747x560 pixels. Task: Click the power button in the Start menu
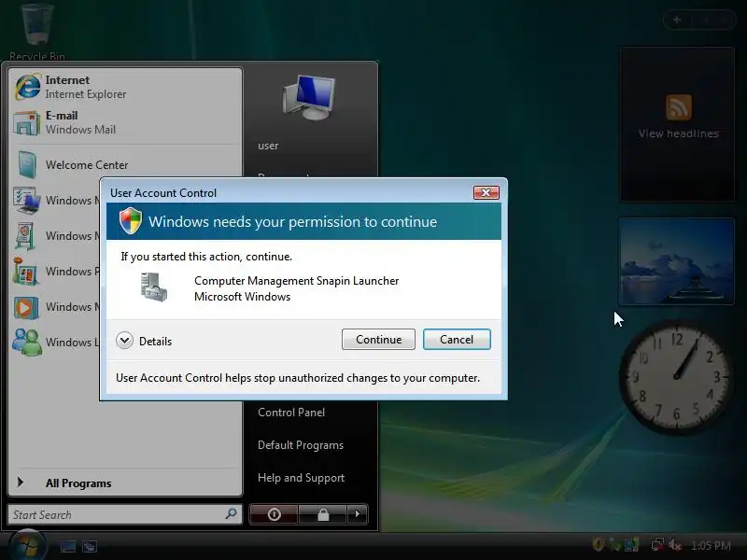pos(274,514)
